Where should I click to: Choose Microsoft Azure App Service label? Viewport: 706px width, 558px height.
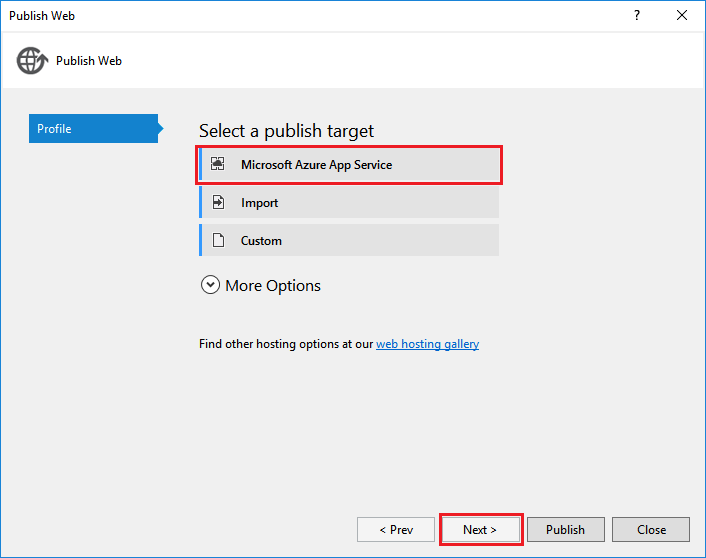(x=316, y=165)
